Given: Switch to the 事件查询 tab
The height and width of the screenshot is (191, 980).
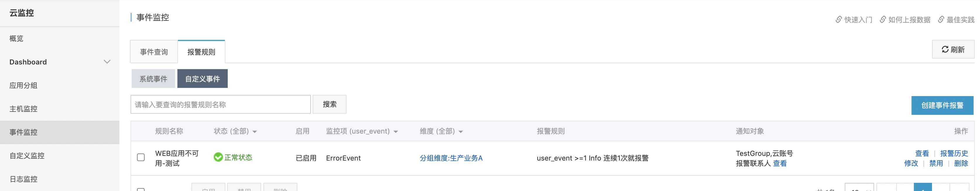Looking at the screenshot, I should pyautogui.click(x=154, y=52).
